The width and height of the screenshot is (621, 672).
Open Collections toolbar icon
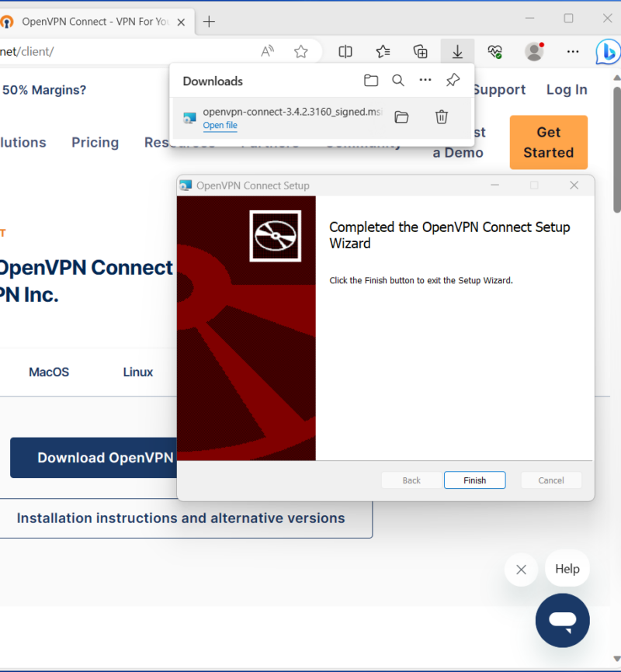point(420,52)
